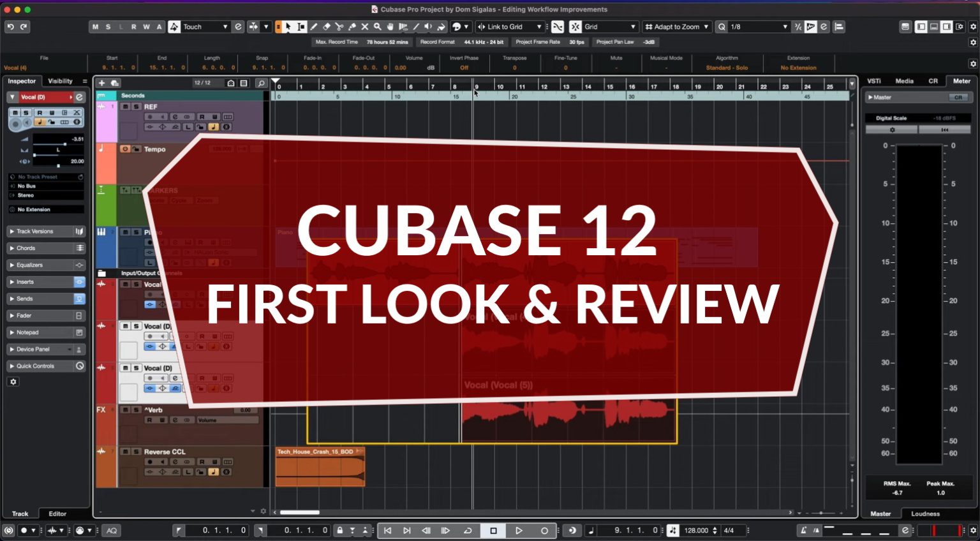The height and width of the screenshot is (541, 980).
Task: Select the Range Selection tool
Action: point(301,27)
